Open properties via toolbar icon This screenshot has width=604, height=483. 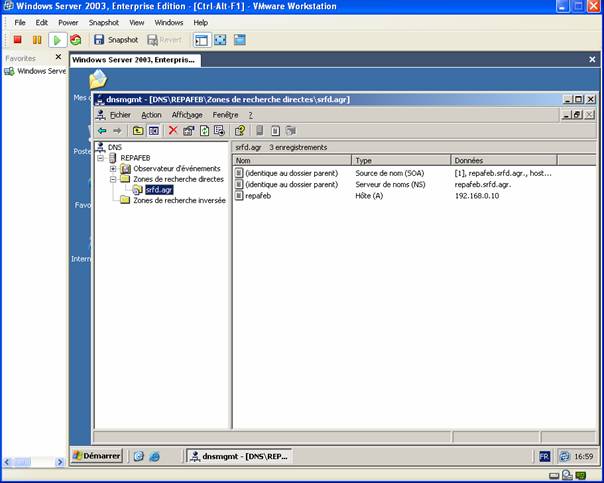click(188, 131)
